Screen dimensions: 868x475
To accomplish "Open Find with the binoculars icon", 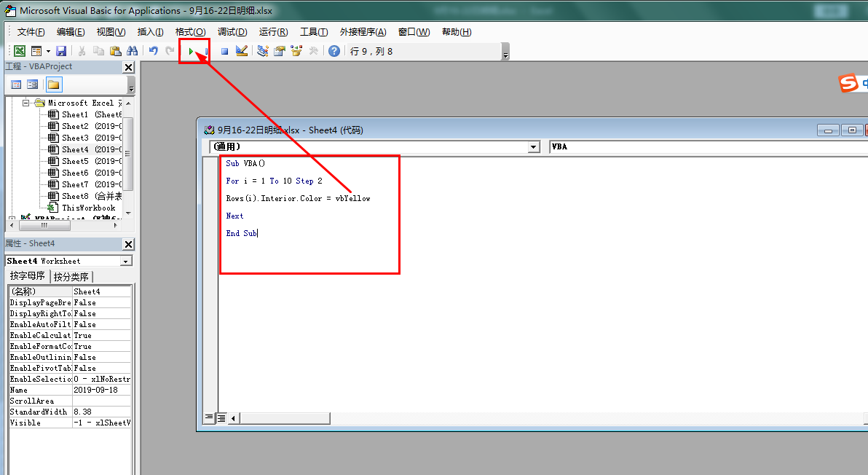I will pos(132,51).
